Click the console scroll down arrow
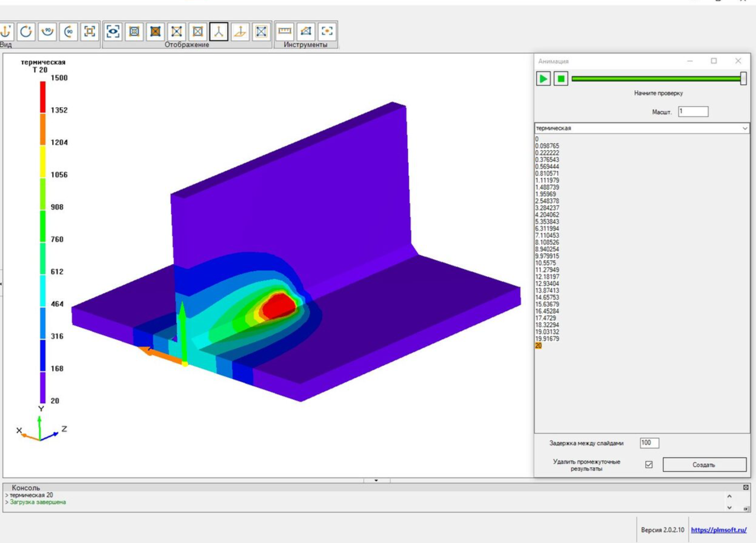The width and height of the screenshot is (756, 543). pos(729,508)
